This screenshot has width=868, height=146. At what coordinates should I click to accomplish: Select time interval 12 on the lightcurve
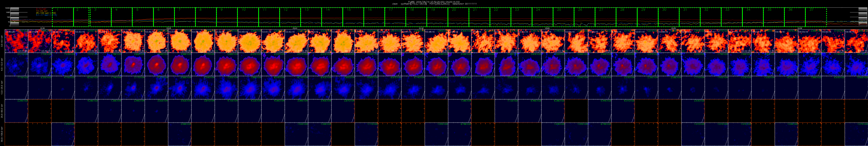[x=290, y=17]
